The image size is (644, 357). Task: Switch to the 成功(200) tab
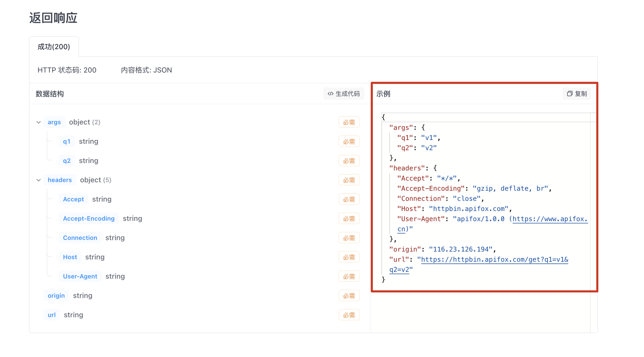[54, 47]
